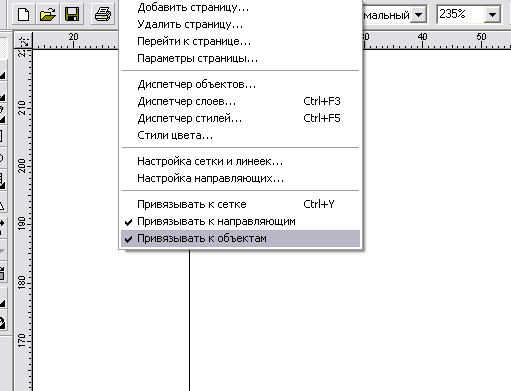
Task: Click the Print icon
Action: tap(103, 14)
